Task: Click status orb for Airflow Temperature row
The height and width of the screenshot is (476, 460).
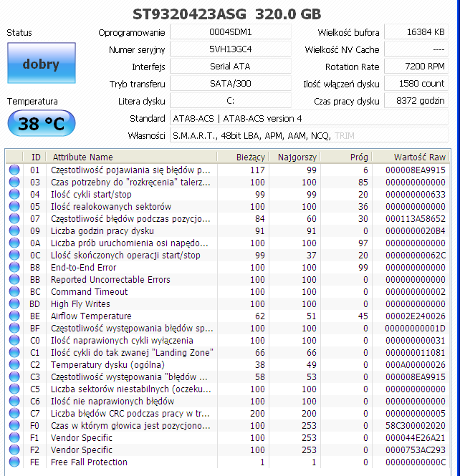Action: (x=14, y=316)
